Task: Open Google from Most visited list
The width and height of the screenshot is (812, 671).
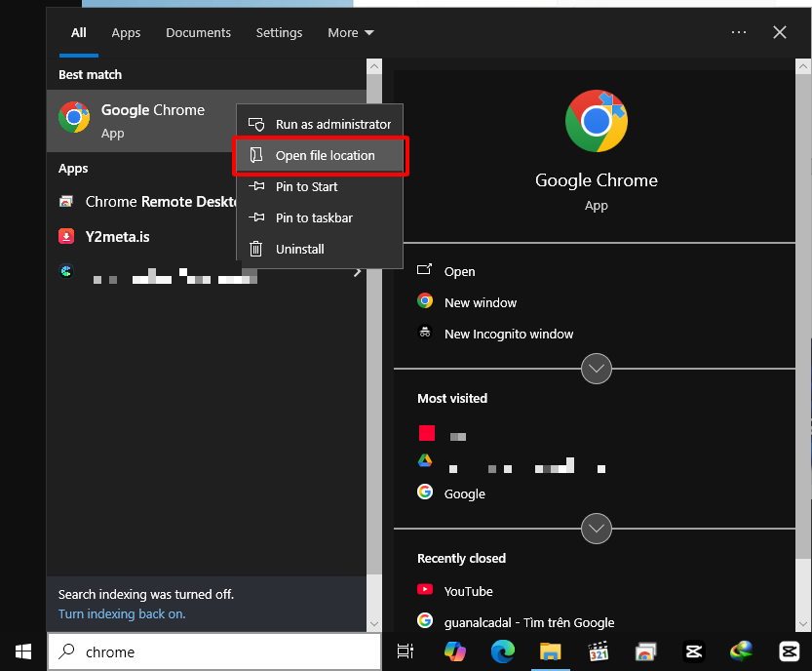Action: (465, 493)
